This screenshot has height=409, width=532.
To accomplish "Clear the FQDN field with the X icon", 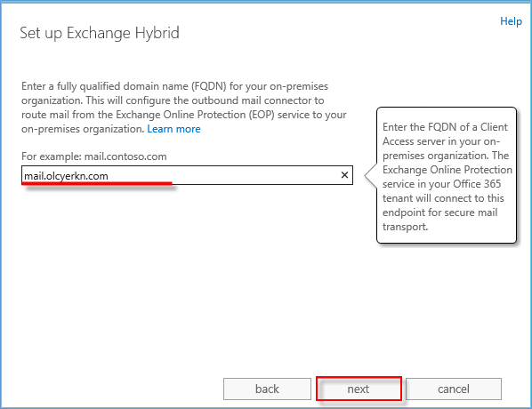I will [344, 175].
